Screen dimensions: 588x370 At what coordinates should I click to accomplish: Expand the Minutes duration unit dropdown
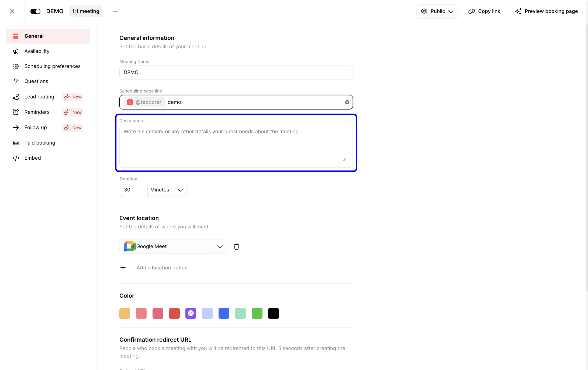[167, 190]
